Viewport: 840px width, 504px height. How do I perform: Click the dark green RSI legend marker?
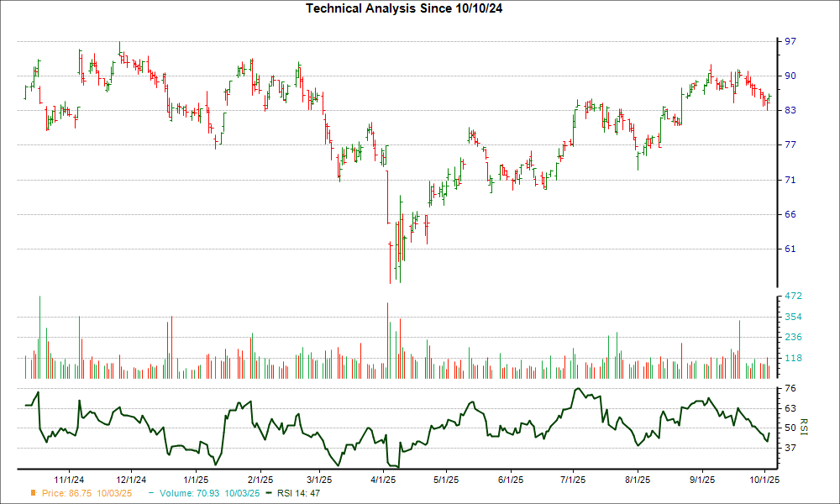point(269,493)
